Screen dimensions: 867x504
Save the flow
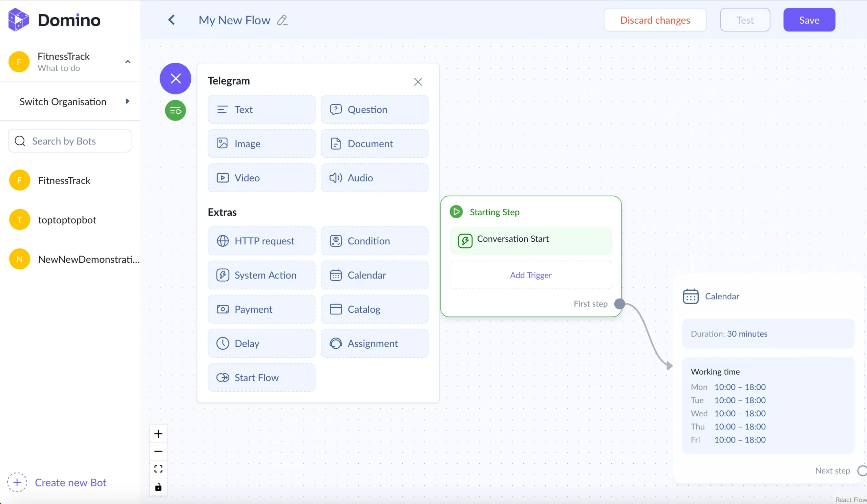809,20
